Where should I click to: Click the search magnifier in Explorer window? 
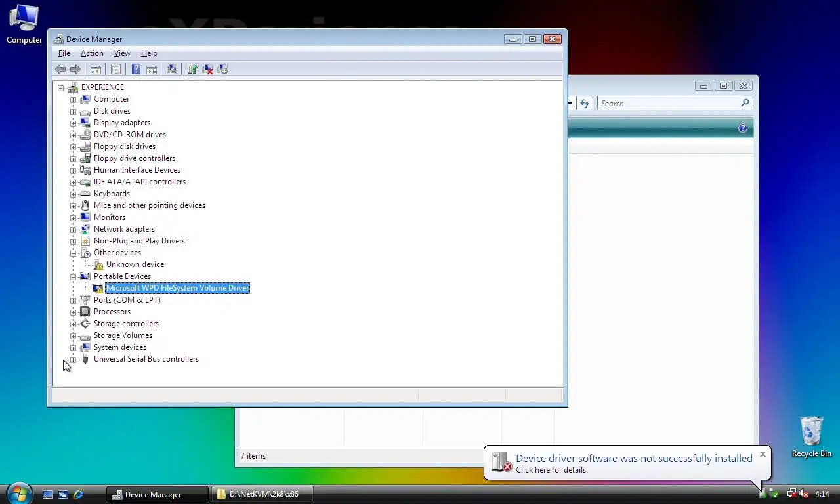pyautogui.click(x=745, y=103)
